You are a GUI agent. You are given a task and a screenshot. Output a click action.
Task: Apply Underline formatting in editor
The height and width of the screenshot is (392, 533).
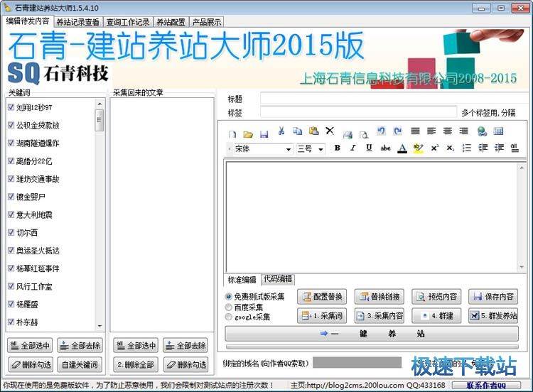pos(368,148)
